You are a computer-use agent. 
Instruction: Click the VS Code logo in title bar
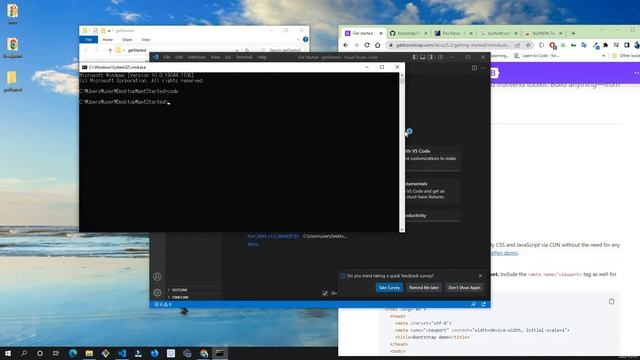156,57
